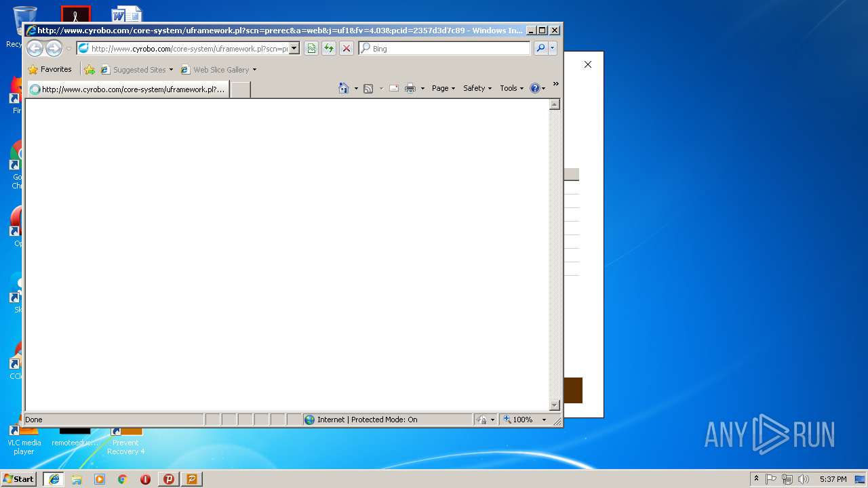Stop loading with the red X icon
The image size is (868, 488).
click(x=347, y=48)
